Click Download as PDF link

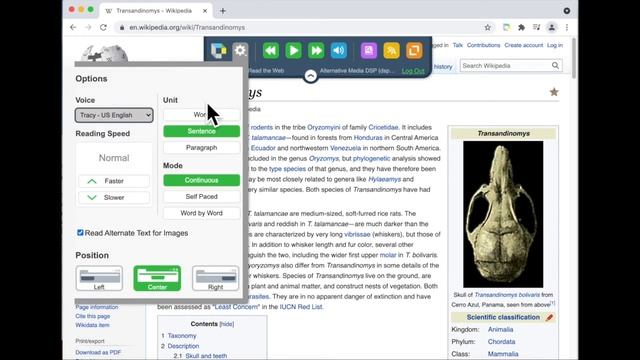[98, 352]
